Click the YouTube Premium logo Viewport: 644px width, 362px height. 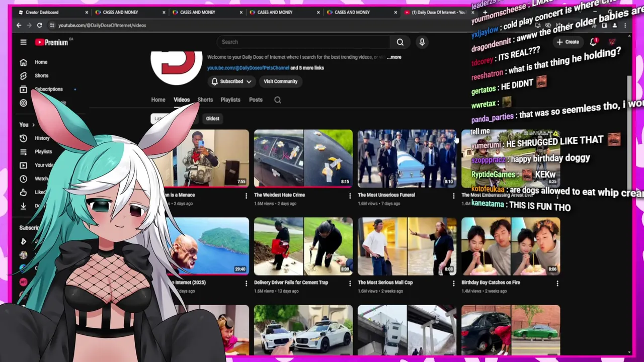click(x=51, y=42)
